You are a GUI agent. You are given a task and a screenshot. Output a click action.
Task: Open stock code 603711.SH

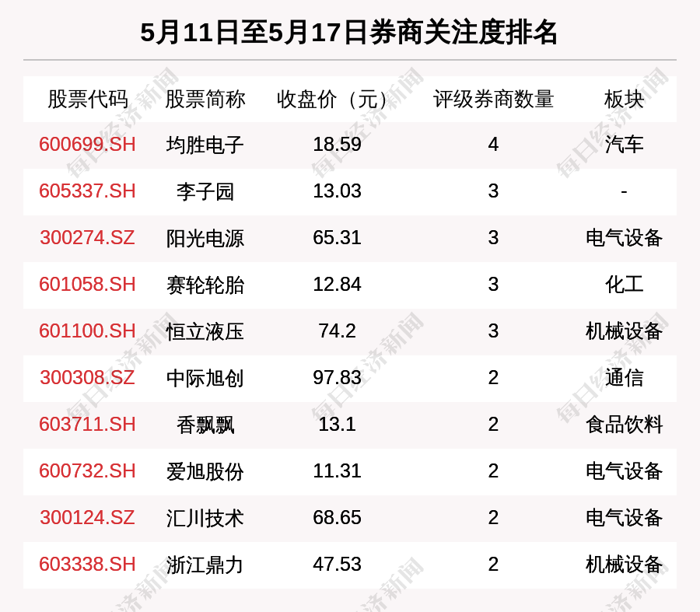87,424
